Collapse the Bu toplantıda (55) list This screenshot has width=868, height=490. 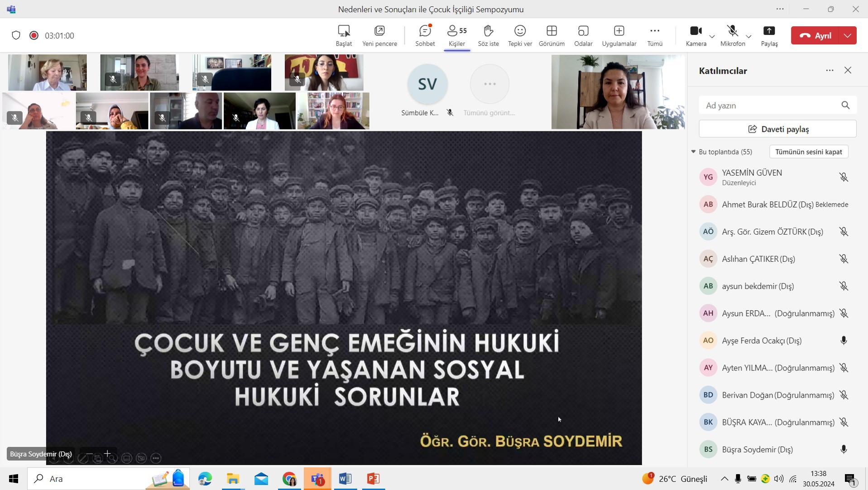coord(693,152)
